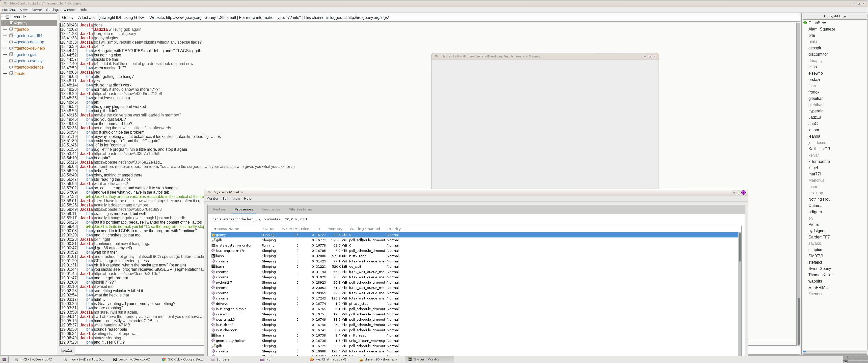Sort processes by % CPU column
This screenshot has width=868, height=363.
point(289,229)
